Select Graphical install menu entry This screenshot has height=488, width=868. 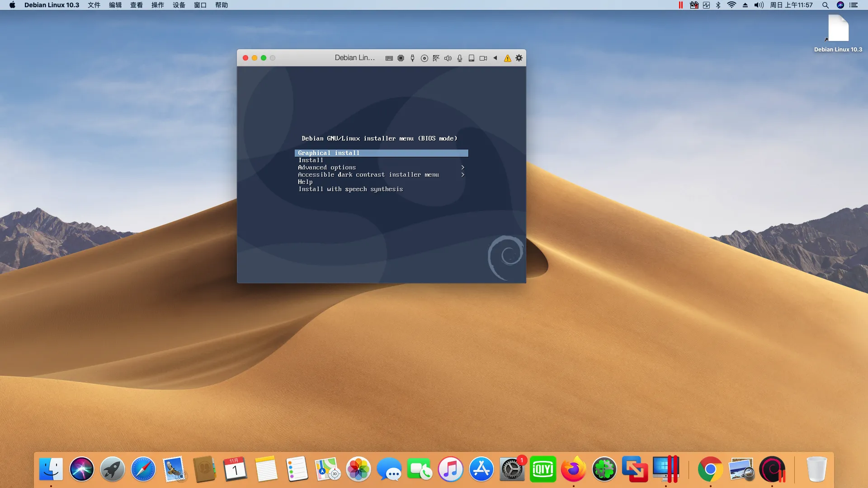pyautogui.click(x=381, y=153)
